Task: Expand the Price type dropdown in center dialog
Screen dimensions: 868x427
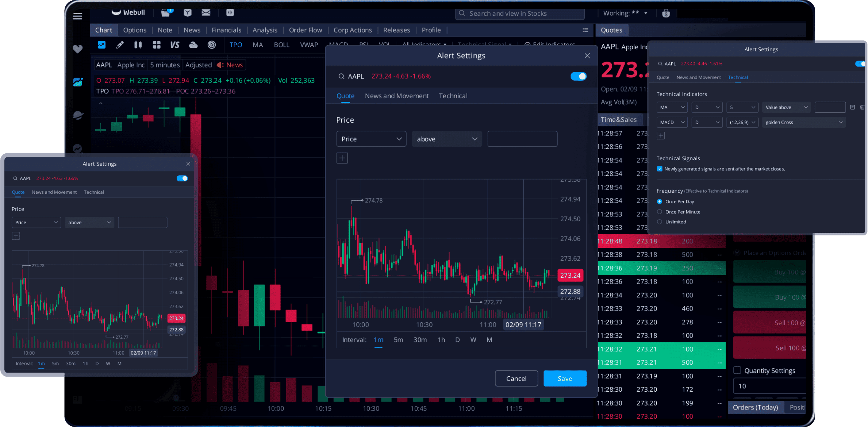Action: click(371, 139)
